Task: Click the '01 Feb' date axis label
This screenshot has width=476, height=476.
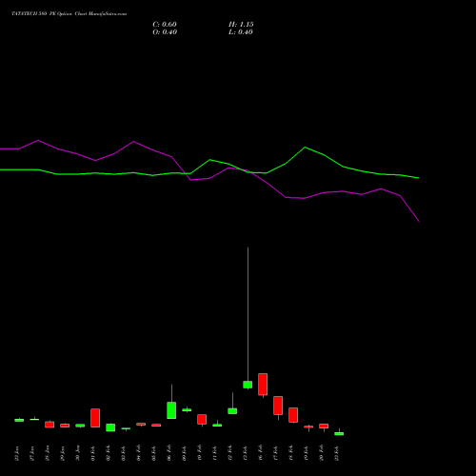Action: click(93, 453)
